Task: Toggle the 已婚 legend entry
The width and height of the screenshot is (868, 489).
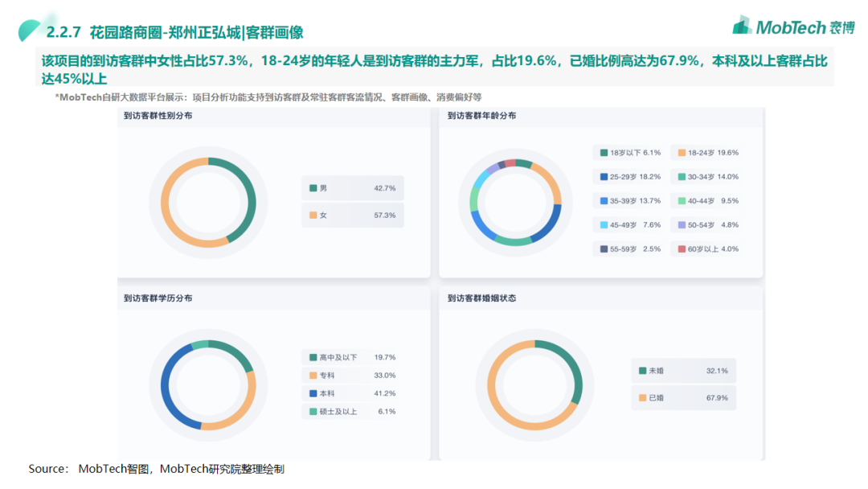Action: (683, 397)
